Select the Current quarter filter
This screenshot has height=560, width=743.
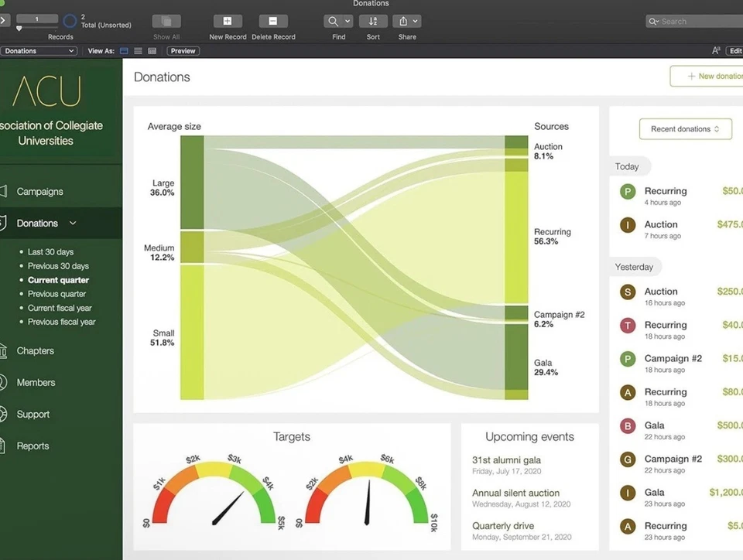(x=58, y=280)
